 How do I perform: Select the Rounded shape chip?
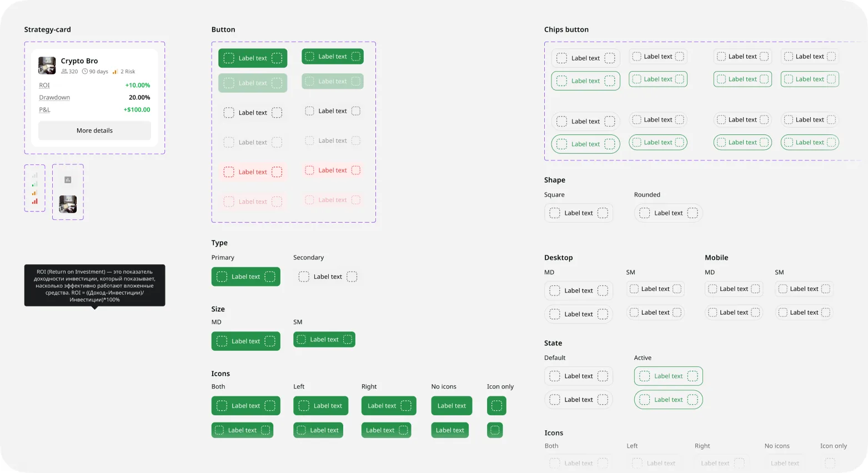tap(669, 213)
